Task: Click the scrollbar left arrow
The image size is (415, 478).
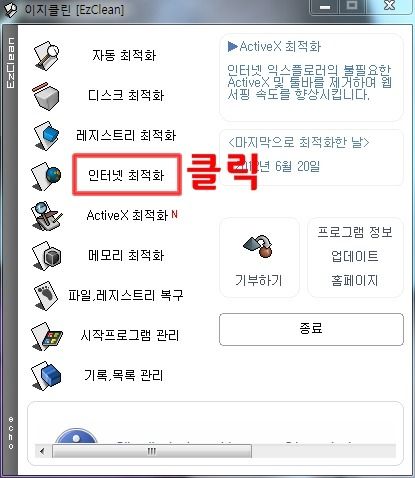Action: tap(42, 451)
